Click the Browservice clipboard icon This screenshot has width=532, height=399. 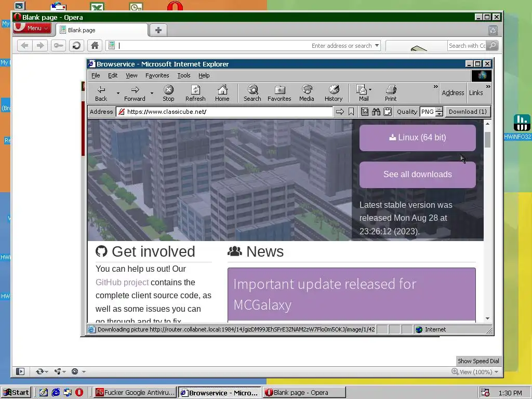click(x=388, y=112)
